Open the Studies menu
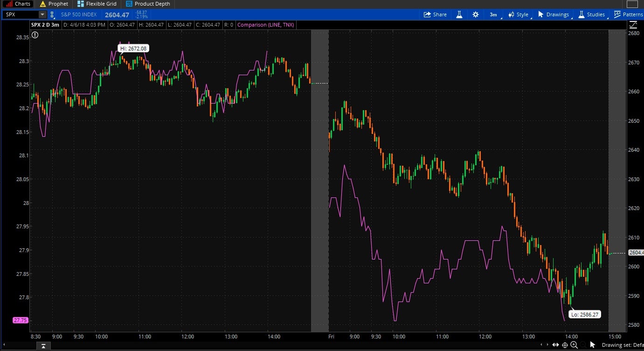The height and width of the screenshot is (351, 644). click(x=591, y=14)
